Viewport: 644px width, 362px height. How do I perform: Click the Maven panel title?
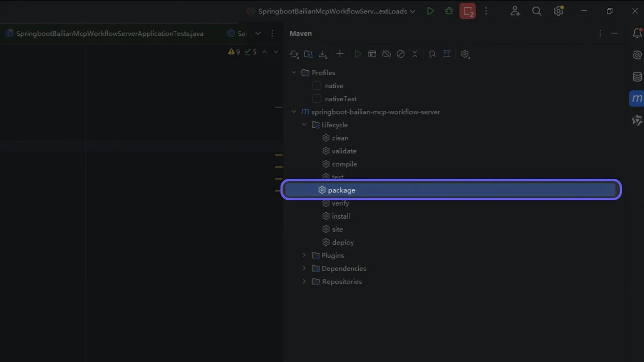coord(300,34)
